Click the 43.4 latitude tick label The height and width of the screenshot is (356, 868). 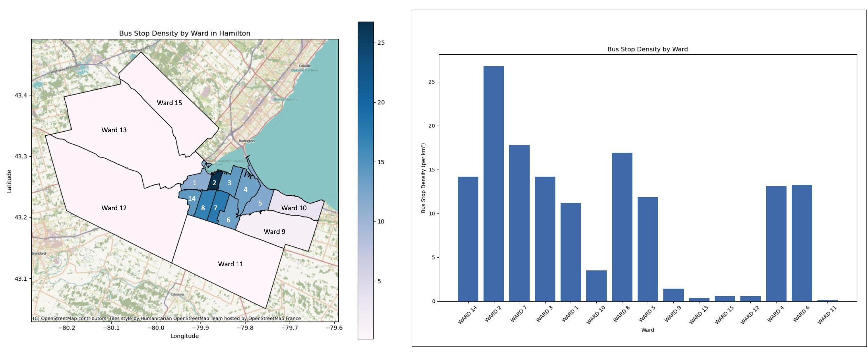tap(21, 95)
